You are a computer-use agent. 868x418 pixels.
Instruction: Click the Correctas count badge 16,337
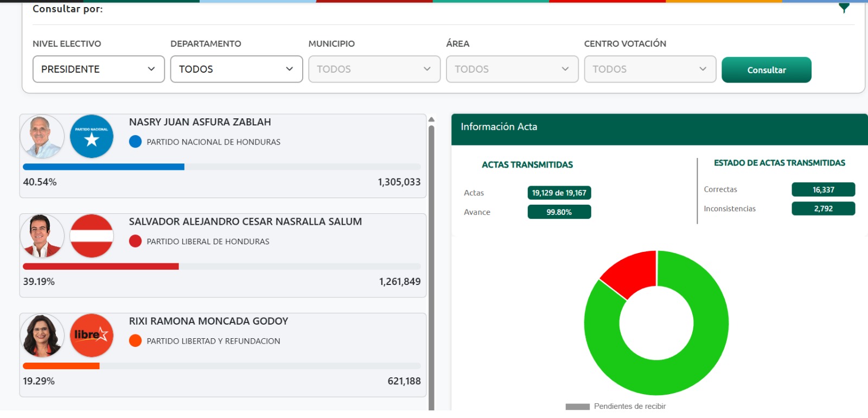tap(824, 189)
